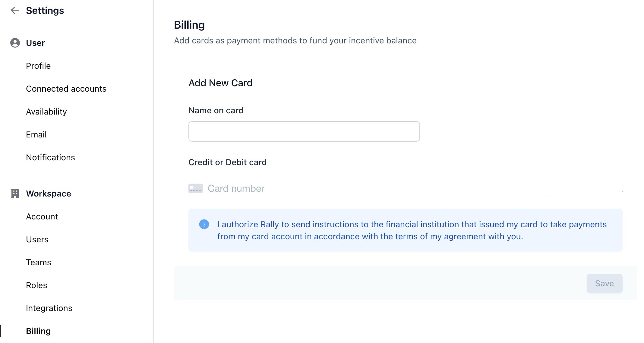Open workspace Account settings
The image size is (644, 343).
pos(42,216)
